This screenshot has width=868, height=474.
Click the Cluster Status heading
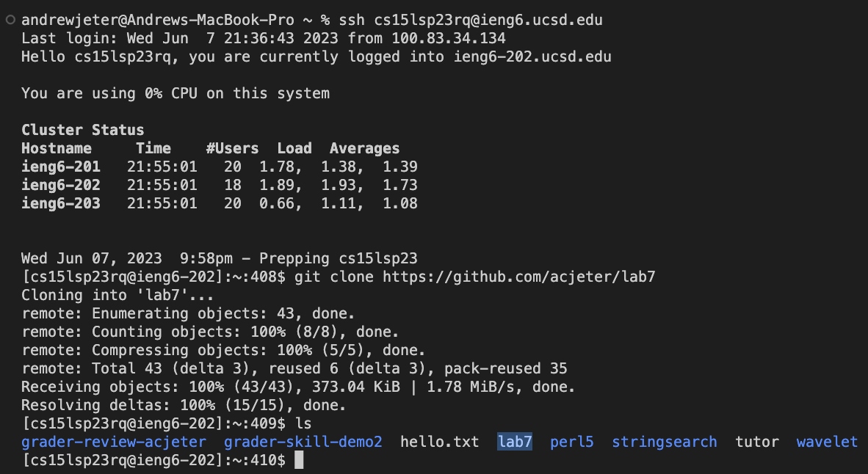click(x=83, y=130)
